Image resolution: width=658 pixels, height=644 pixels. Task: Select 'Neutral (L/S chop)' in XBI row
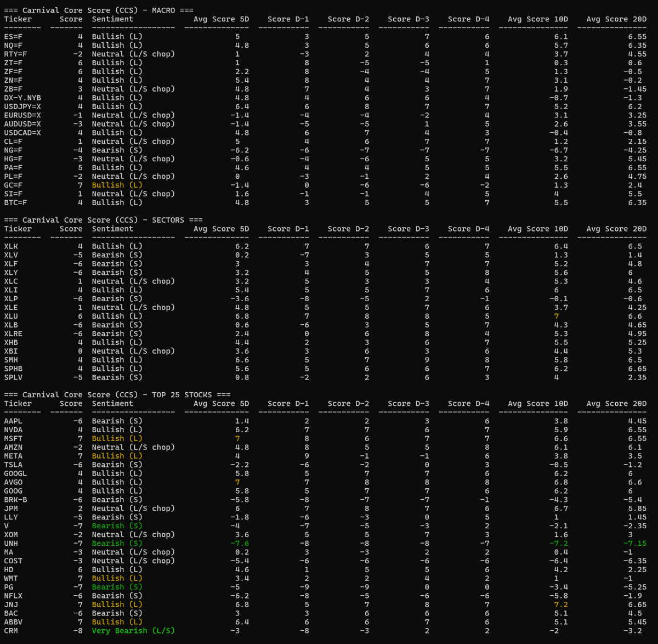coord(133,352)
